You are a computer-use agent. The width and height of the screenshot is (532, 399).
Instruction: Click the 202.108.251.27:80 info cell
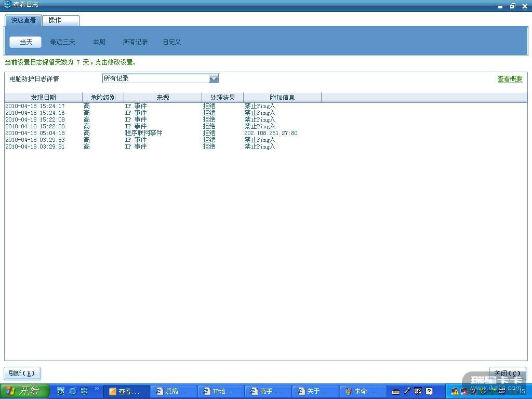coord(271,134)
